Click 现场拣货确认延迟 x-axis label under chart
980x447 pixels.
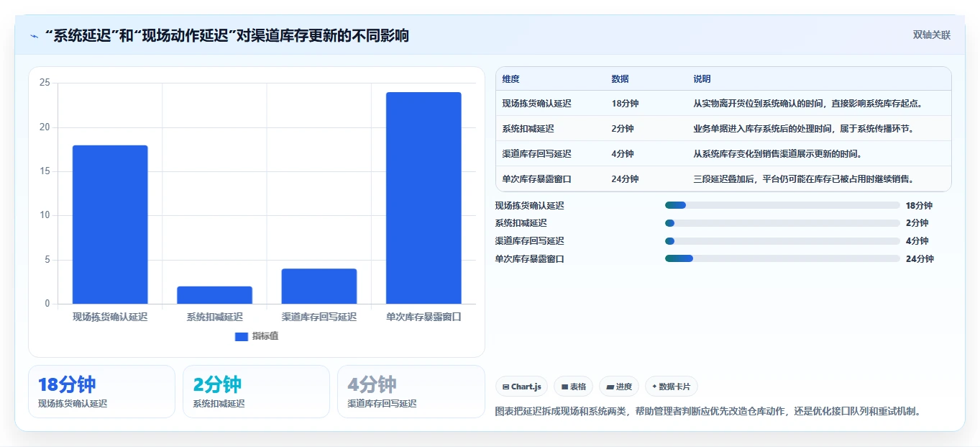pyautogui.click(x=110, y=317)
